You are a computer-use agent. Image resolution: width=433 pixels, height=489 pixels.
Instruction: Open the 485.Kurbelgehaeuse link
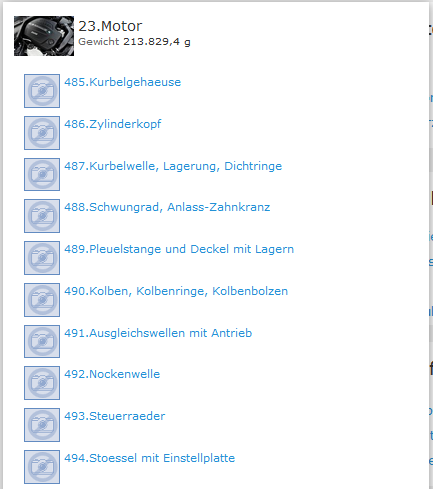(x=123, y=82)
